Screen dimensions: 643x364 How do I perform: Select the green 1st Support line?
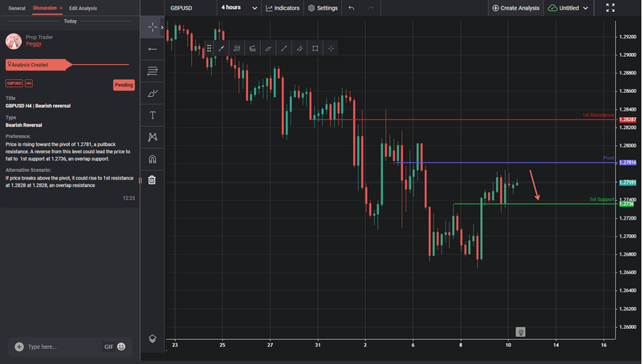[x=535, y=204]
